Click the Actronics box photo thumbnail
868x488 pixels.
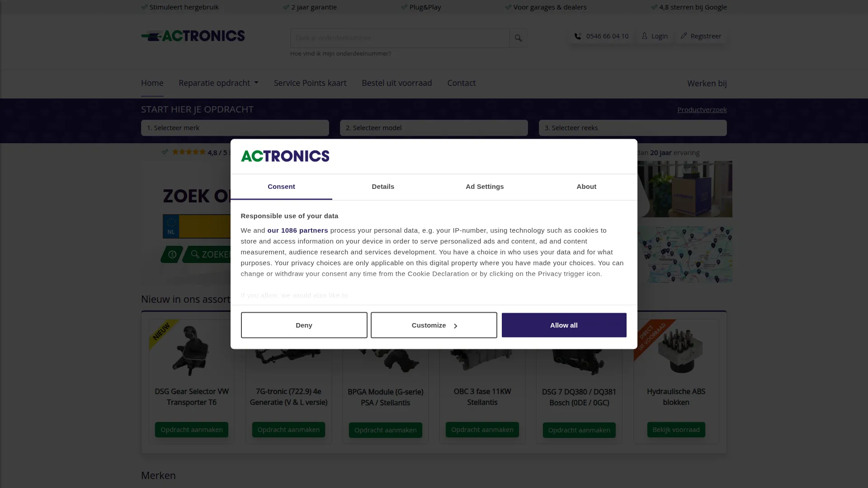click(x=685, y=189)
